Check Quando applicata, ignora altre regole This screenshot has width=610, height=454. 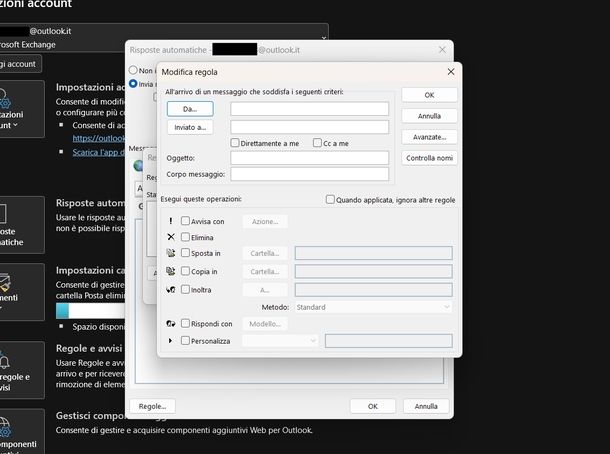(330, 199)
